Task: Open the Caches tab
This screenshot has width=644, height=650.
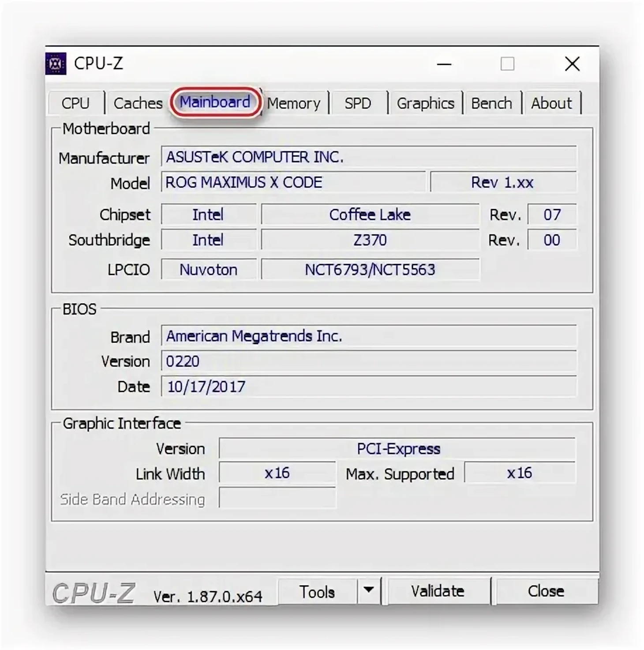Action: [x=138, y=103]
